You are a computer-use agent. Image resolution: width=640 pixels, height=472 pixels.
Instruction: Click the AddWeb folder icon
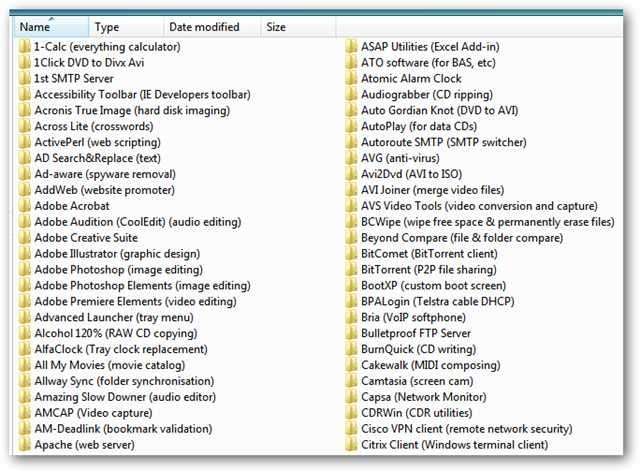[24, 190]
